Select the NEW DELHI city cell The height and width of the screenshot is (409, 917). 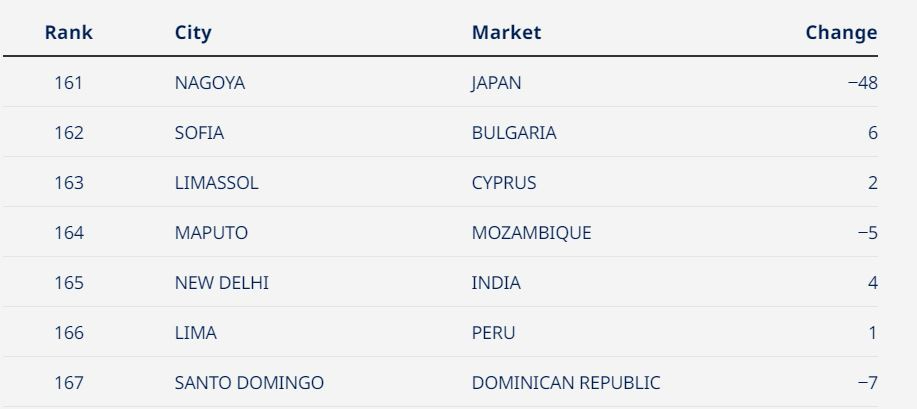(x=222, y=283)
